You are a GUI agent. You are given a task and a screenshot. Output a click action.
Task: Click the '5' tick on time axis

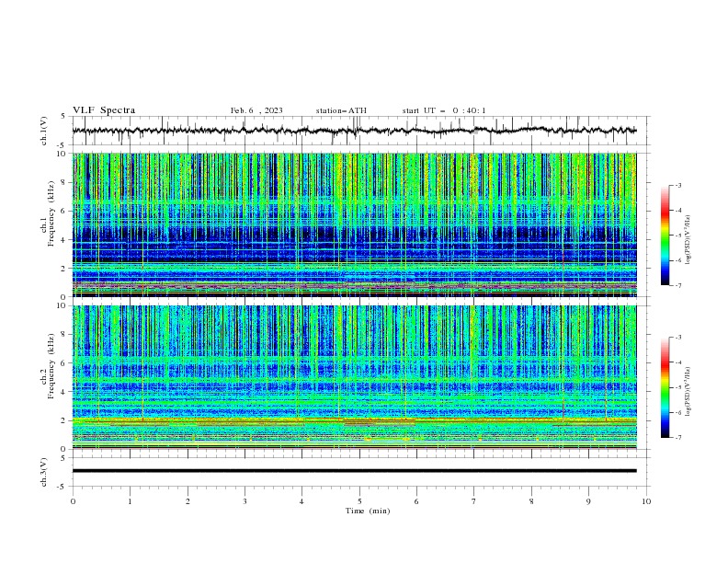(359, 501)
